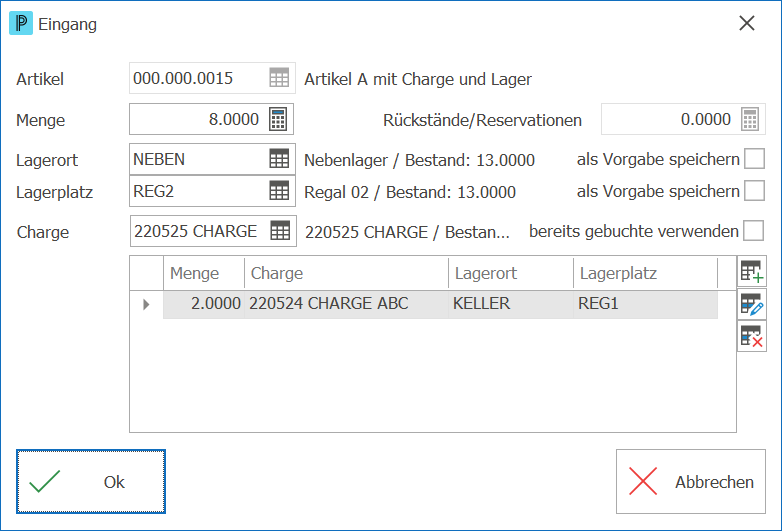Sort by the Lagerplatz column header

[x=646, y=273]
